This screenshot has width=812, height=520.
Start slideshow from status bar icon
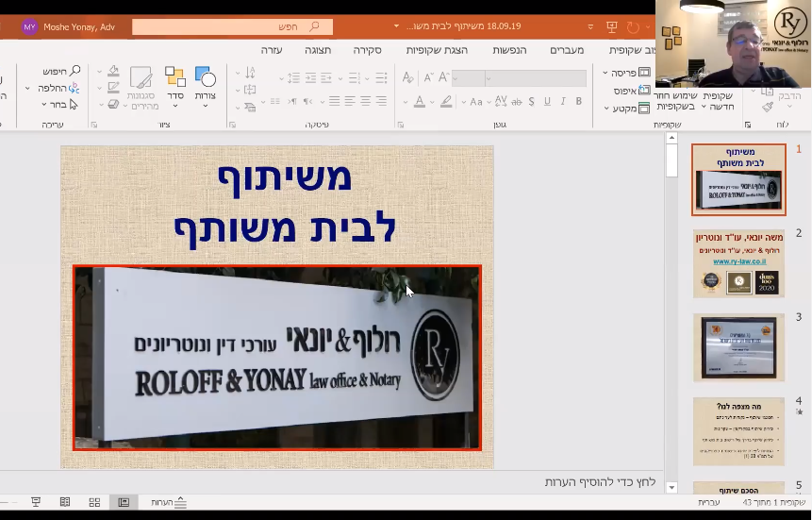click(36, 502)
